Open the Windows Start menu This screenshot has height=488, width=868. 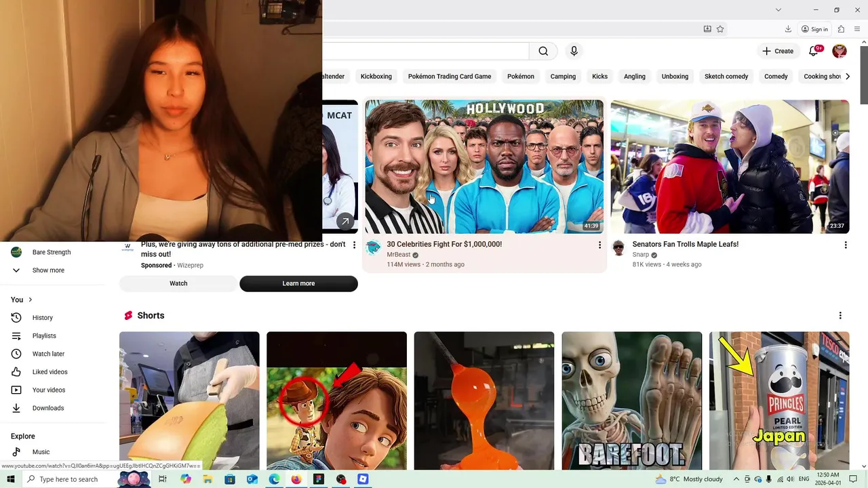tap(10, 479)
